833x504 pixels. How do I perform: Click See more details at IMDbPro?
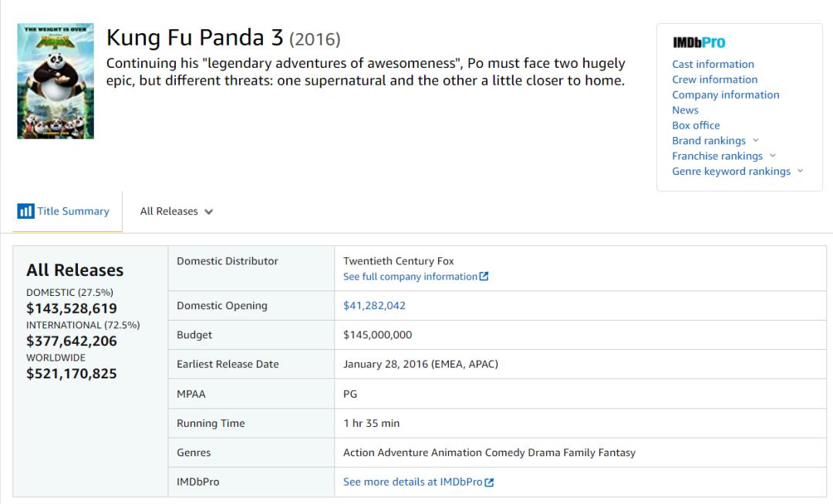tap(413, 482)
